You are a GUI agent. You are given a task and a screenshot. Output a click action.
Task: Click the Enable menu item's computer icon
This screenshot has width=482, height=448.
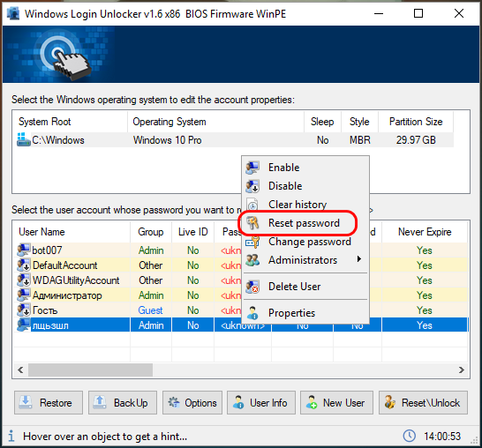tap(252, 168)
